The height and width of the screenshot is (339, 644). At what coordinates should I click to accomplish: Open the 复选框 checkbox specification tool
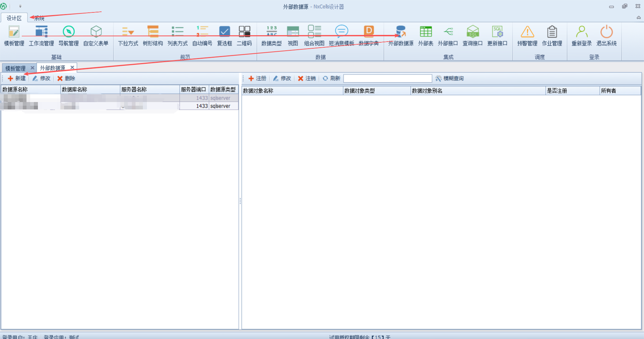pos(224,36)
